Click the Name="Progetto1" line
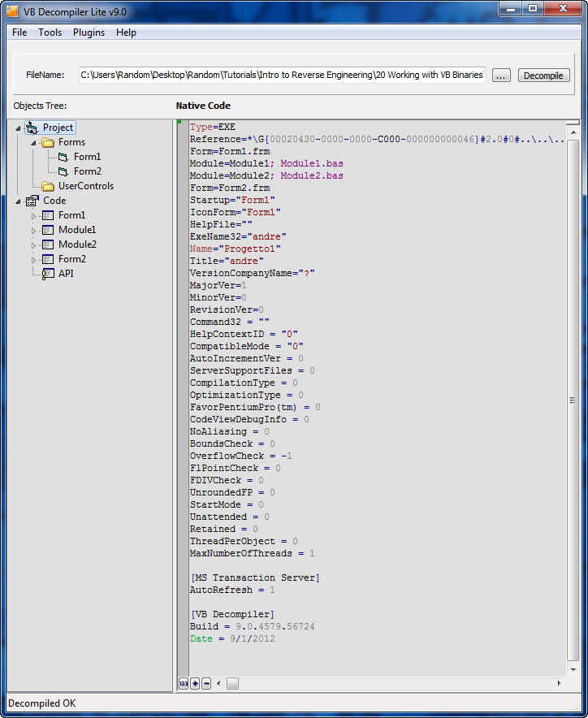Viewport: 588px width, 718px height. click(x=236, y=249)
